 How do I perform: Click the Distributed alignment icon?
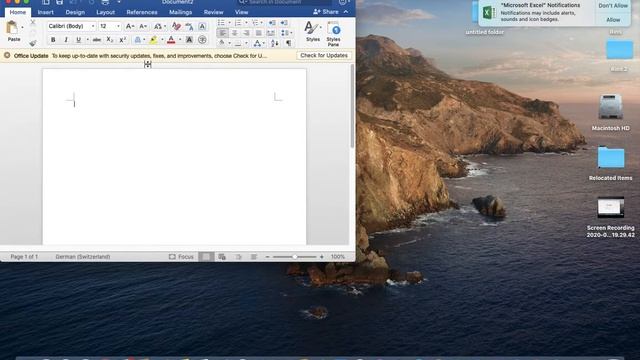pos(270,33)
